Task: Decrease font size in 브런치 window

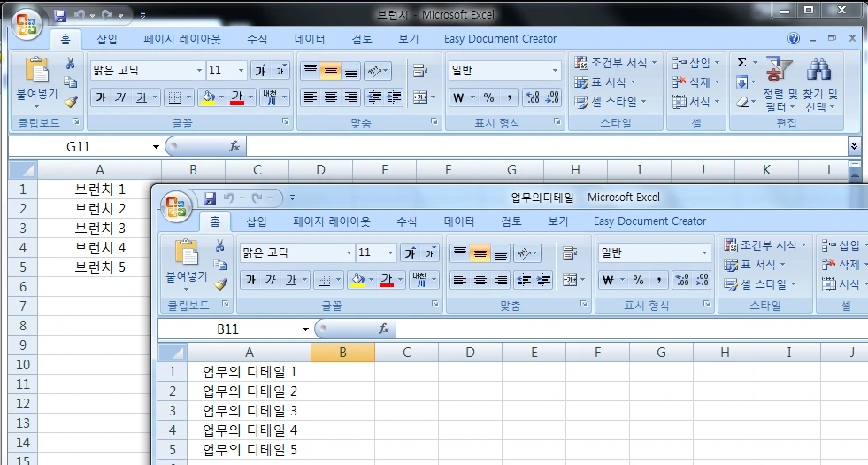Action: [x=280, y=70]
